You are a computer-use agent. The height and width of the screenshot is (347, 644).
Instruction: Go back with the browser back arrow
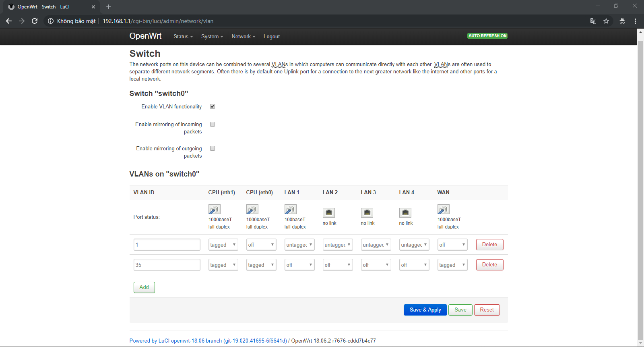tap(9, 21)
